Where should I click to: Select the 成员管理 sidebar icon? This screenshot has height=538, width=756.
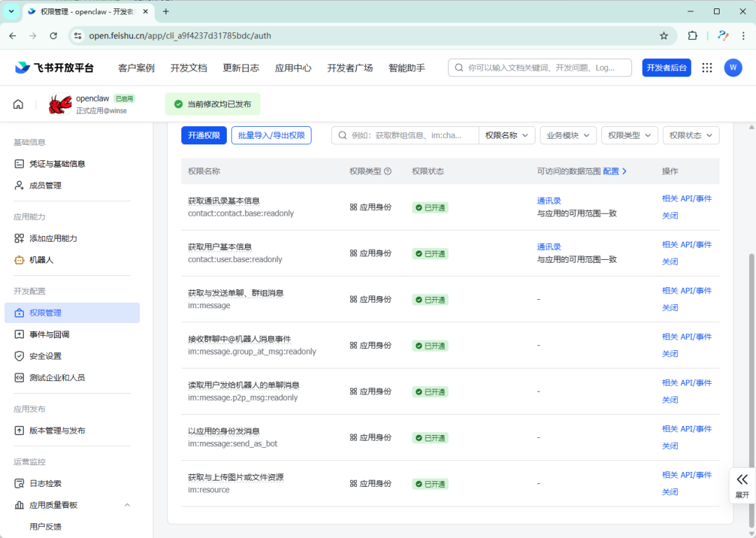click(x=20, y=185)
